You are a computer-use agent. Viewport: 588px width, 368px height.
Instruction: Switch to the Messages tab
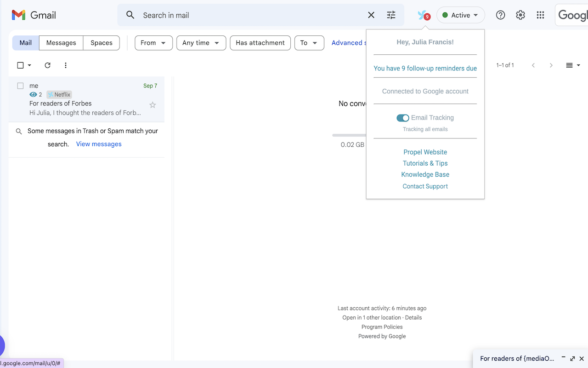click(61, 42)
